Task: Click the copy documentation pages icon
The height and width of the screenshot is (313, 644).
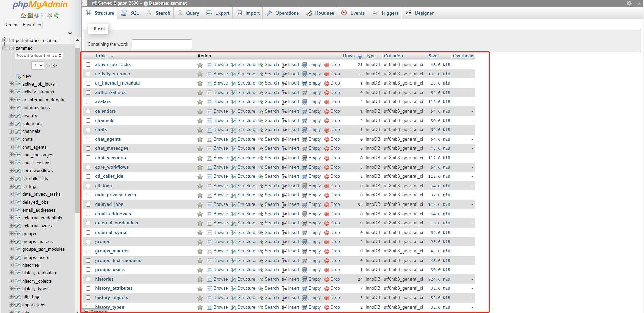Action: pyautogui.click(x=43, y=15)
